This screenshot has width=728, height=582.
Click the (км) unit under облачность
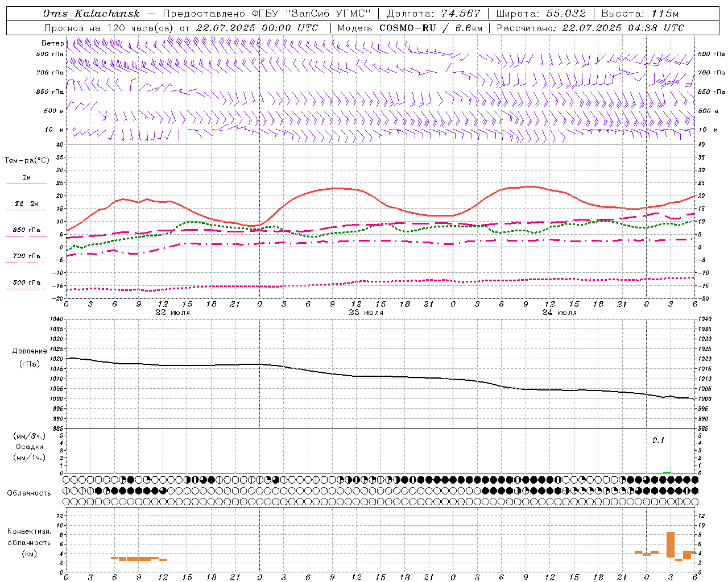click(x=30, y=554)
